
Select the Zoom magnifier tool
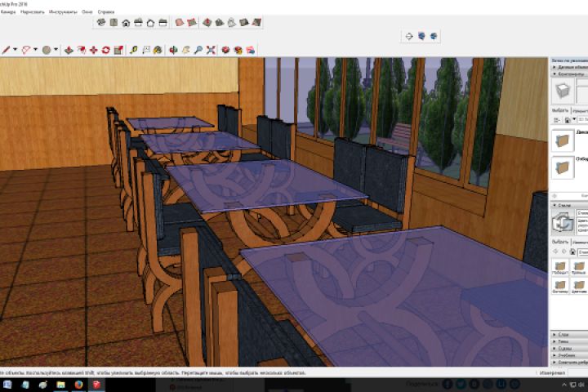[198, 50]
